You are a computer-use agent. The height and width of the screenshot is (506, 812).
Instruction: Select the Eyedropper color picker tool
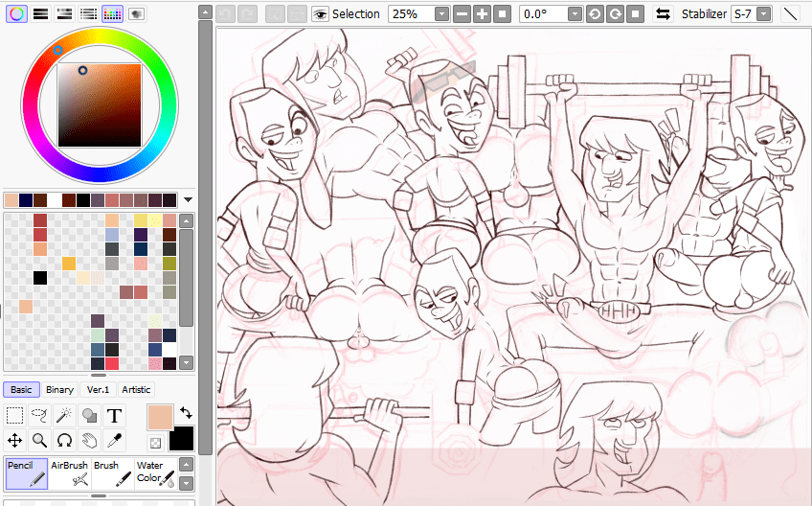(x=114, y=441)
